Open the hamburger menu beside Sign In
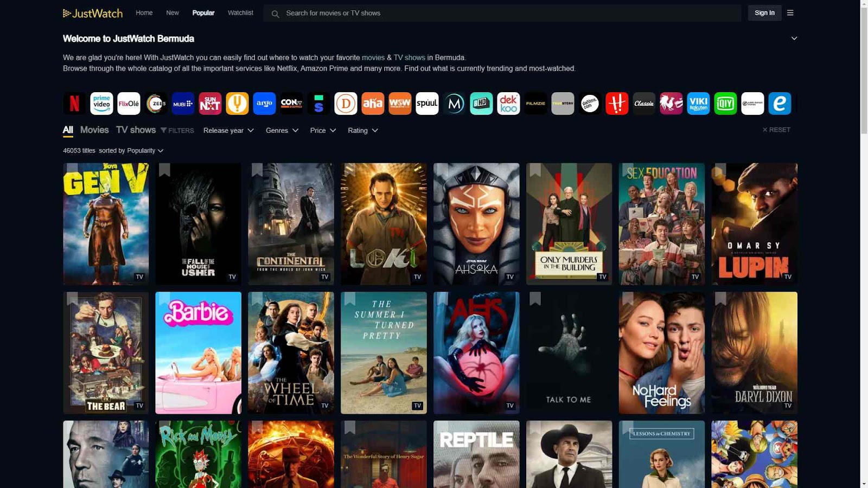 [790, 13]
